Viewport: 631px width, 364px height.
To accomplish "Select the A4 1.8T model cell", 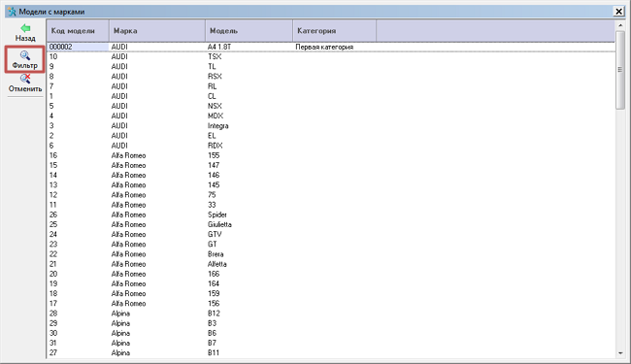I will point(249,47).
